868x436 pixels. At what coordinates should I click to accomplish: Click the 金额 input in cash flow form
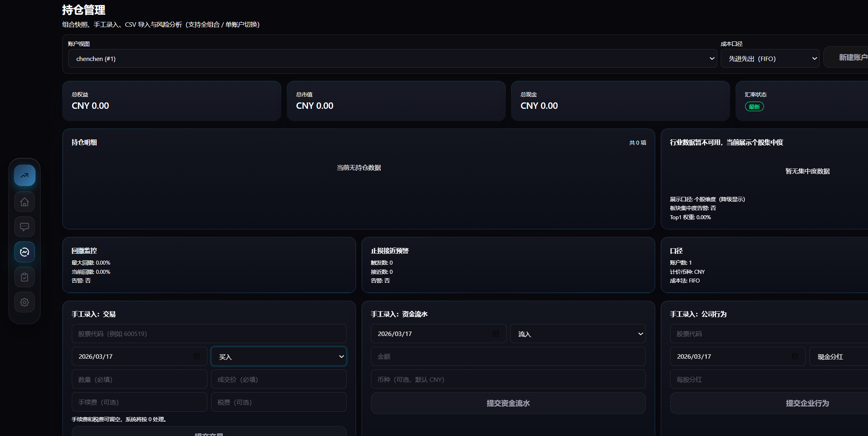click(508, 356)
